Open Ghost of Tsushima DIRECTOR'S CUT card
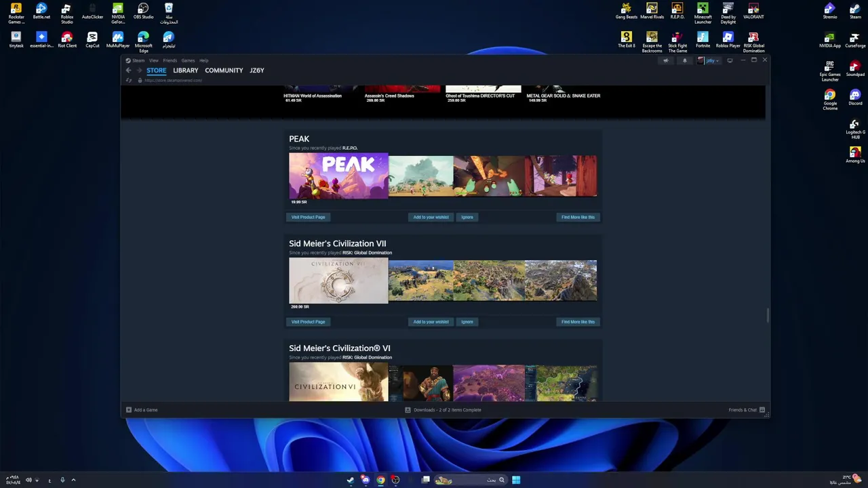The width and height of the screenshot is (868, 488). pos(483,94)
